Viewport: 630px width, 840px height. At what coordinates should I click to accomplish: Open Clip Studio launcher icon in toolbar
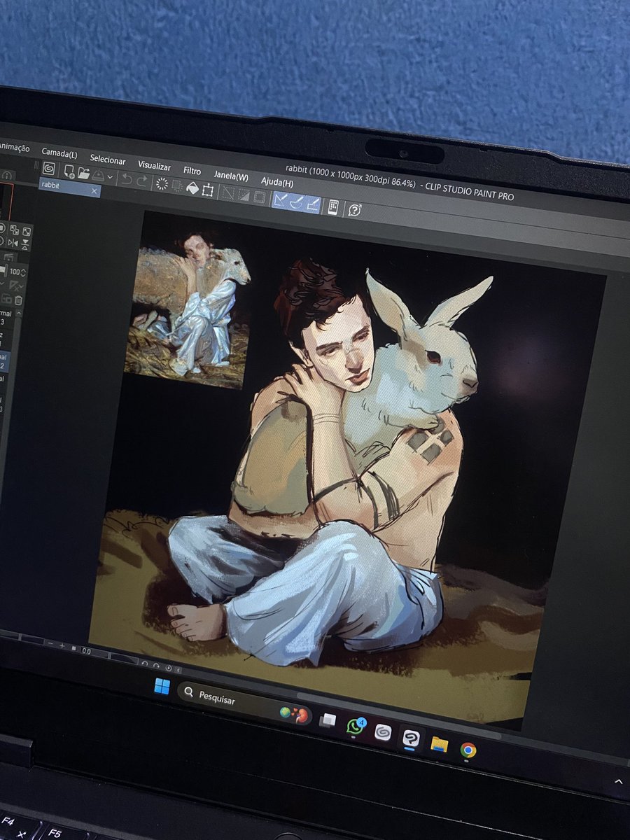tap(50, 169)
